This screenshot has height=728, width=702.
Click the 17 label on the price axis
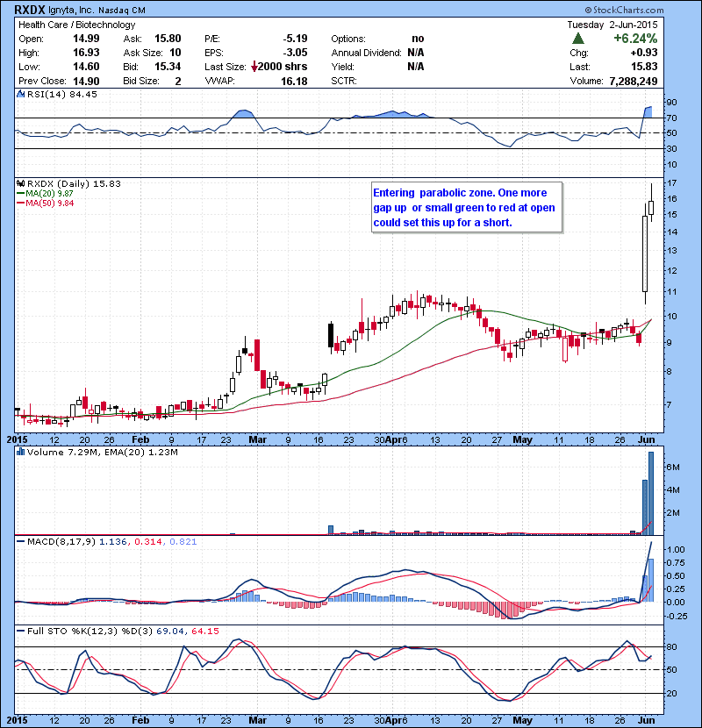pyautogui.click(x=671, y=183)
